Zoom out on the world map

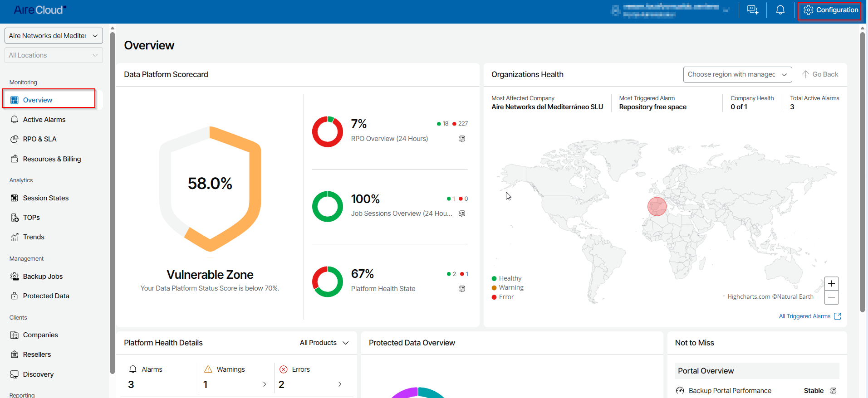[x=831, y=297]
